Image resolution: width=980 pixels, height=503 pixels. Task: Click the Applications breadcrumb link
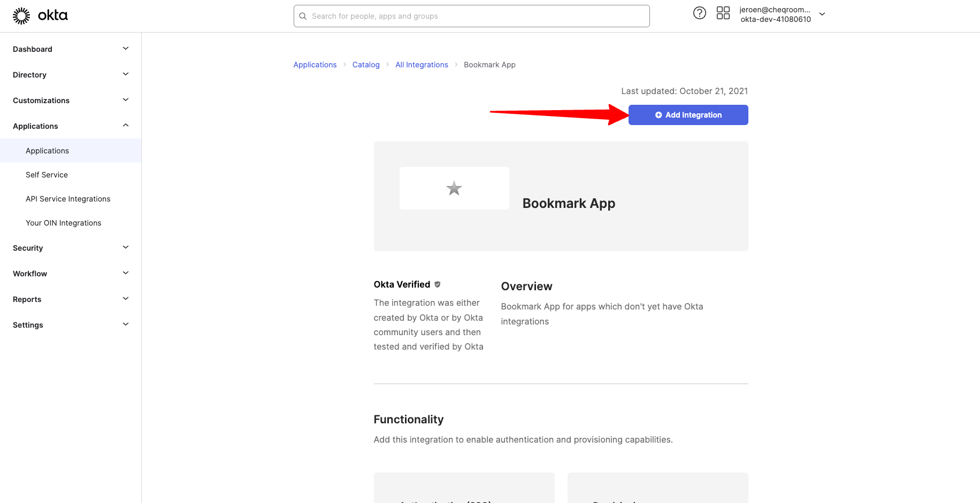click(315, 65)
